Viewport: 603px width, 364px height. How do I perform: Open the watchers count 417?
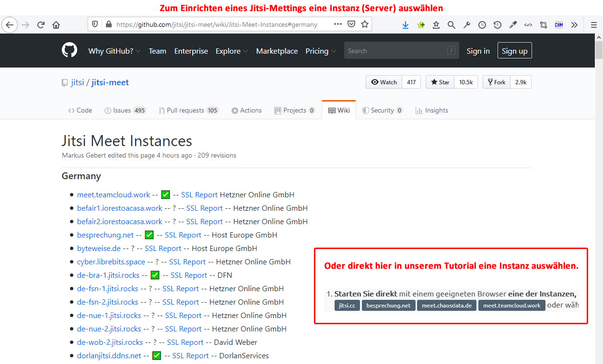pyautogui.click(x=411, y=82)
